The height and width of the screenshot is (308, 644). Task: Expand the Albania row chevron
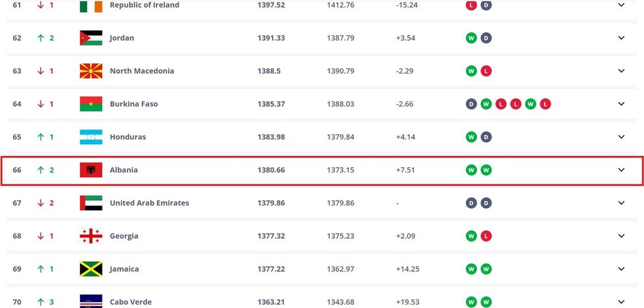[621, 170]
